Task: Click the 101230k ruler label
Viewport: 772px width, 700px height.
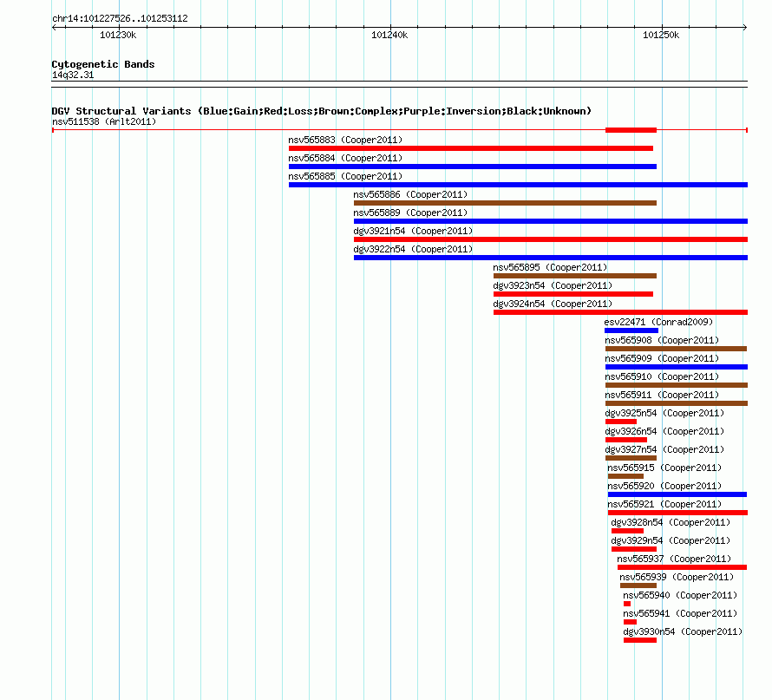Action: tap(118, 35)
